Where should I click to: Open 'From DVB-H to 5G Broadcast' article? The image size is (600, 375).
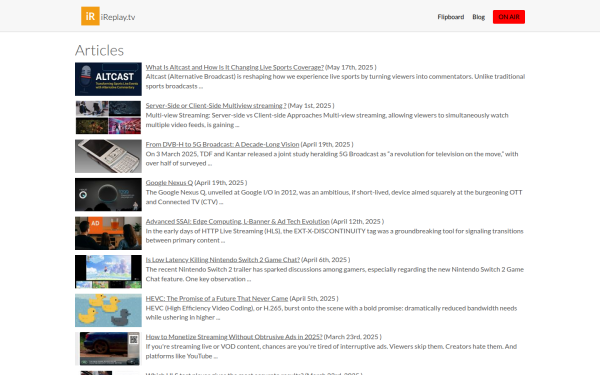click(x=222, y=144)
